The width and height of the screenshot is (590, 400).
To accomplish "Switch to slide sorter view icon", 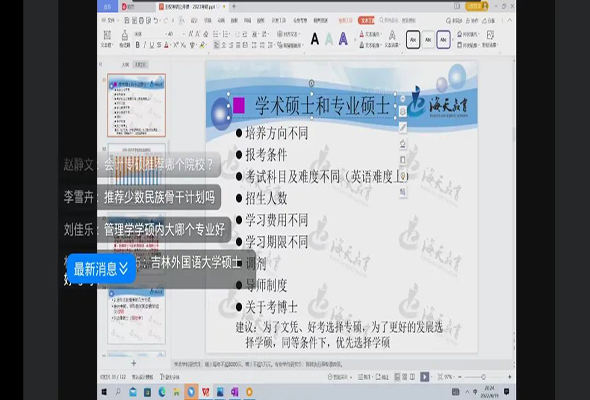I will 405,377.
